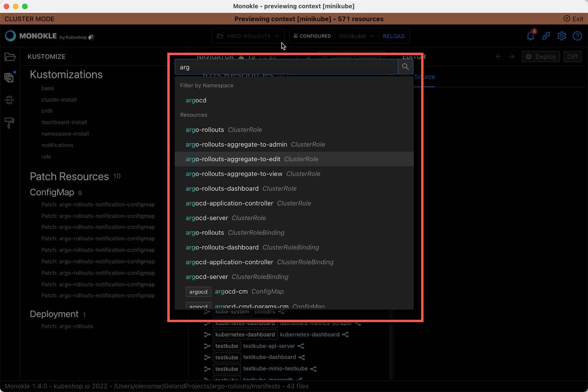Open the settings gear icon
Image resolution: width=588 pixels, height=392 pixels.
click(x=562, y=36)
